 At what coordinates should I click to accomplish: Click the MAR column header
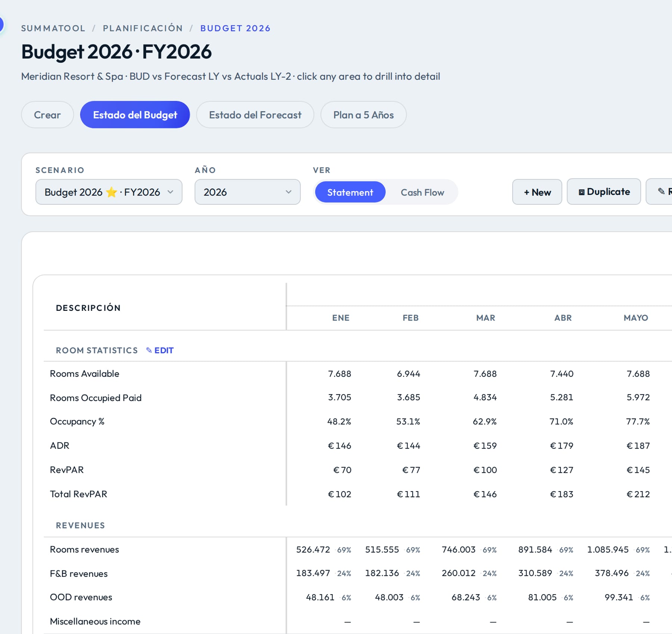(x=485, y=318)
